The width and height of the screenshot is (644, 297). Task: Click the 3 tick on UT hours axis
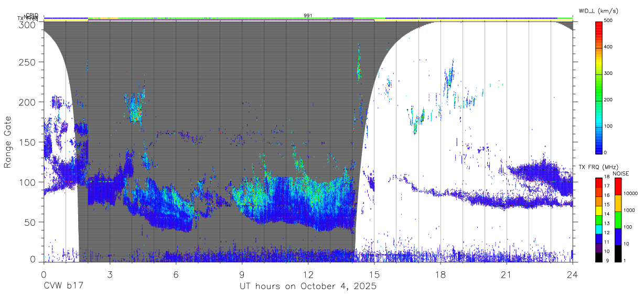click(x=110, y=274)
